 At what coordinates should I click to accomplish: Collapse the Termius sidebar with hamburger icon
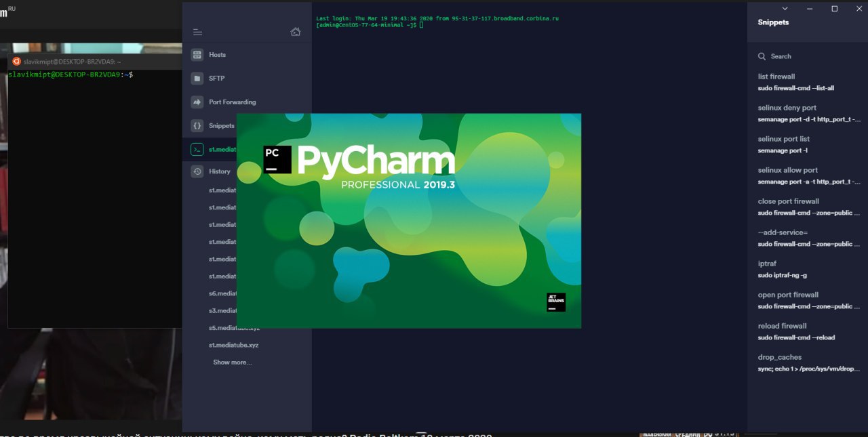coord(197,32)
